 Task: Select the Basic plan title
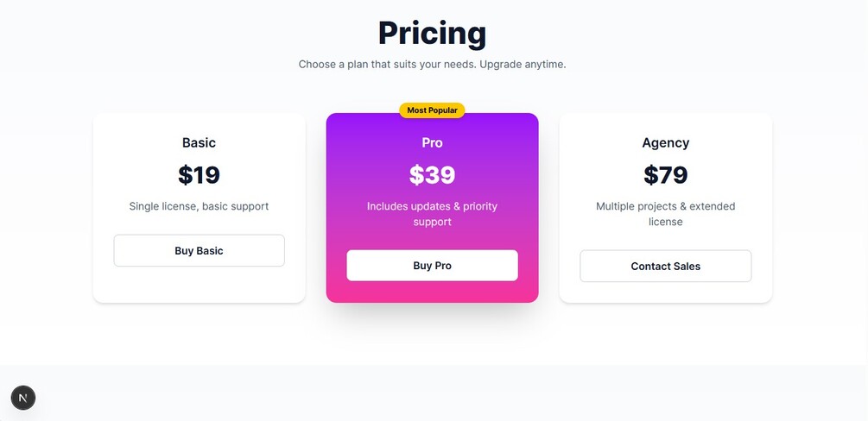(199, 142)
